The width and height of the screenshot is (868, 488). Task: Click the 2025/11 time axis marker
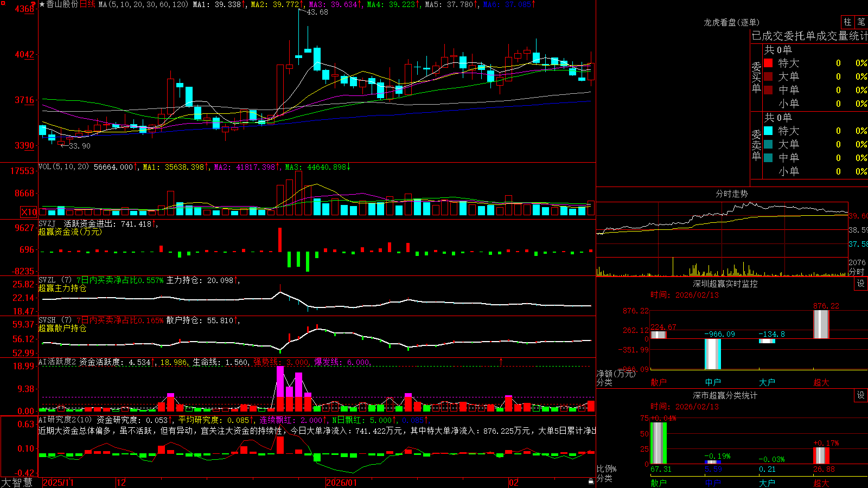click(x=58, y=483)
